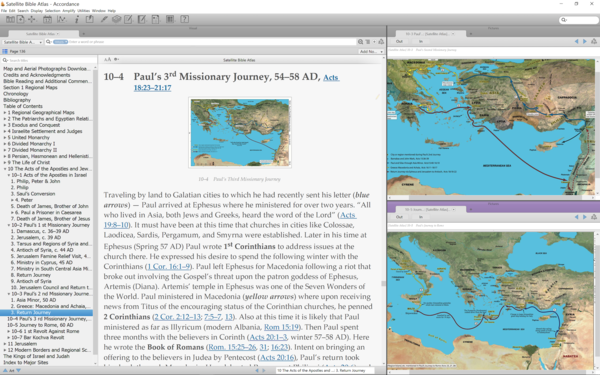Click the Search titles field in sidebar
The image size is (600, 375).
tap(49, 60)
